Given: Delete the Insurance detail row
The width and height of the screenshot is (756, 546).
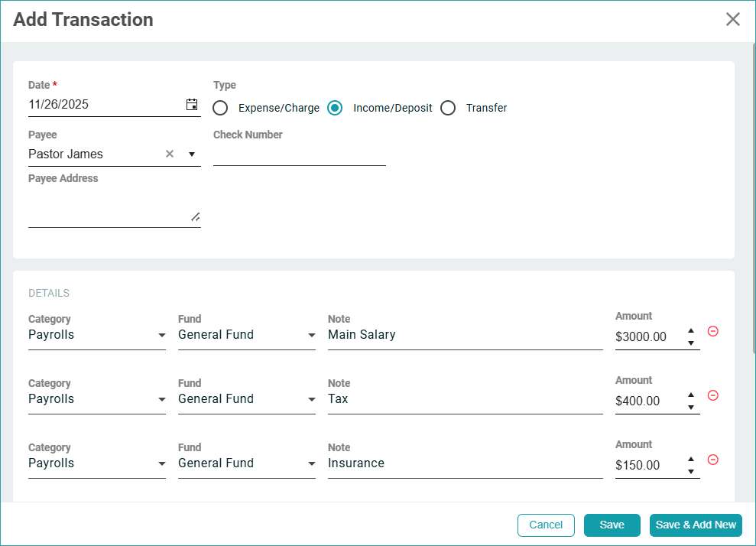Looking at the screenshot, I should (x=712, y=460).
